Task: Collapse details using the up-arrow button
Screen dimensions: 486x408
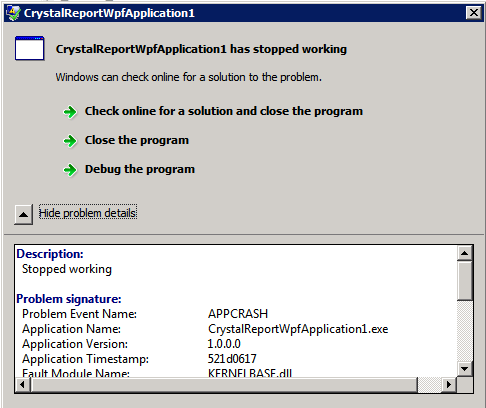Action: [x=23, y=214]
